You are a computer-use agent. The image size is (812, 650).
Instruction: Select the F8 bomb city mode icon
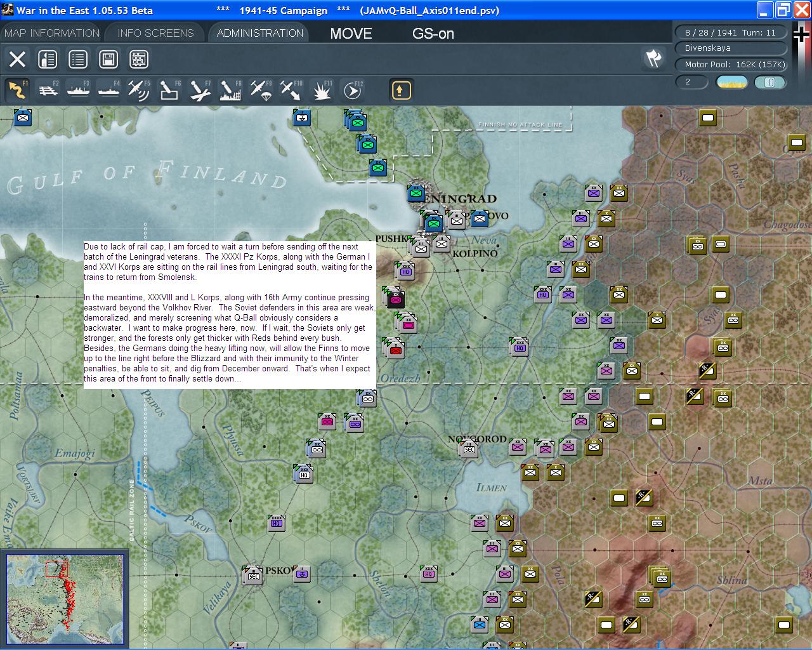pyautogui.click(x=230, y=90)
